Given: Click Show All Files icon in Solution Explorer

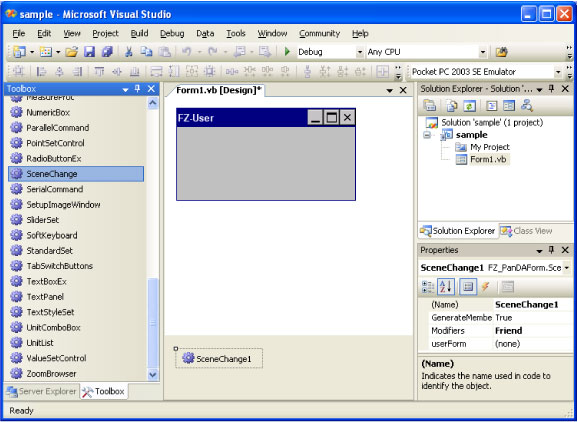Looking at the screenshot, I should coord(451,106).
